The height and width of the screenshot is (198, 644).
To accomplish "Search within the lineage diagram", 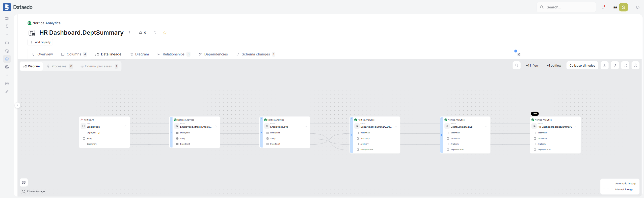I will [x=516, y=65].
